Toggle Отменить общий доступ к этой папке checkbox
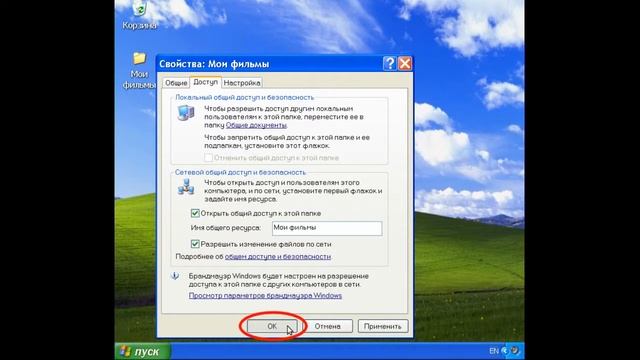Screen dimensions: 640x360 click(x=208, y=158)
